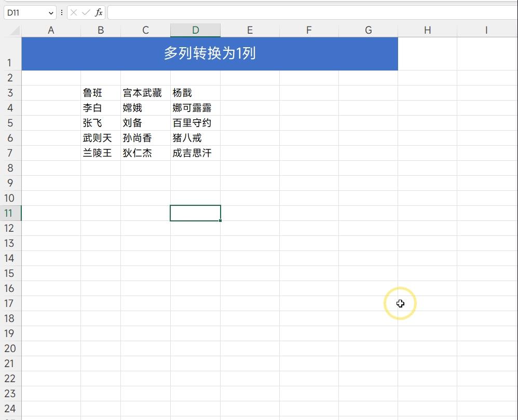Expand the Name Box showing D11
518x420 pixels.
[x=23, y=12]
